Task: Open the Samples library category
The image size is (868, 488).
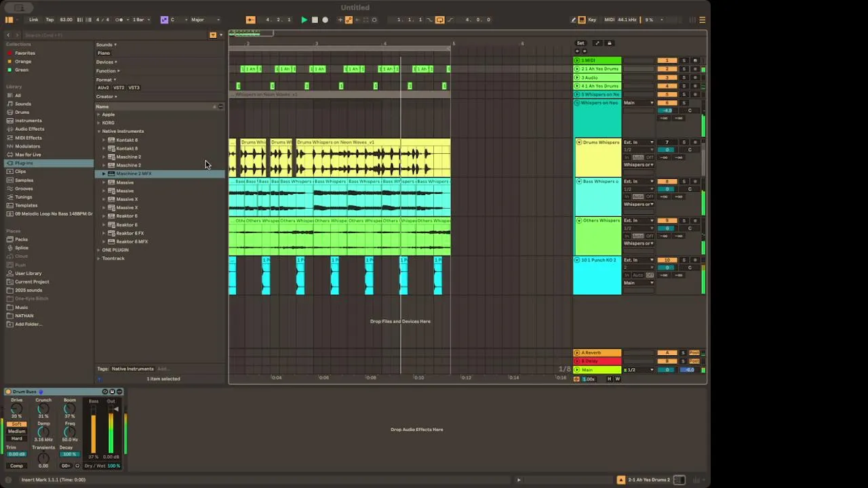Action: pos(24,180)
